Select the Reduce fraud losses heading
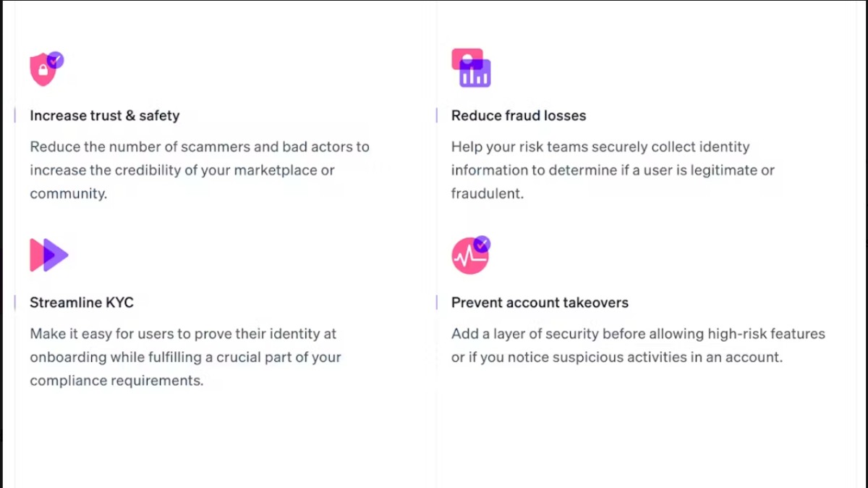Image resolution: width=868 pixels, height=488 pixels. (519, 116)
